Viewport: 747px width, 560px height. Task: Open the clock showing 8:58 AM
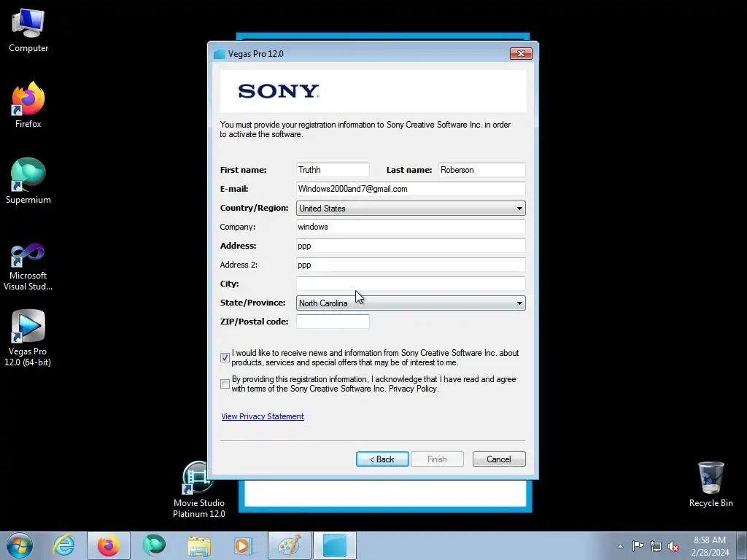[710, 545]
